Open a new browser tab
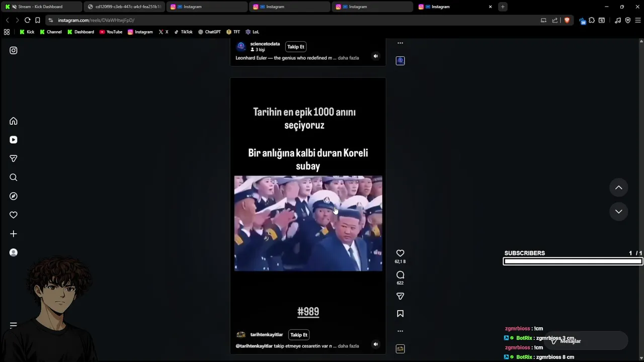 (503, 7)
